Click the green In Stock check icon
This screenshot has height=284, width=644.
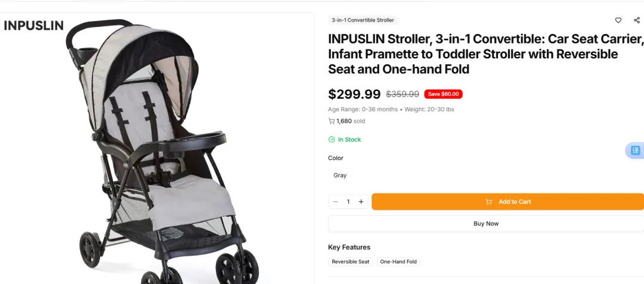pyautogui.click(x=332, y=140)
